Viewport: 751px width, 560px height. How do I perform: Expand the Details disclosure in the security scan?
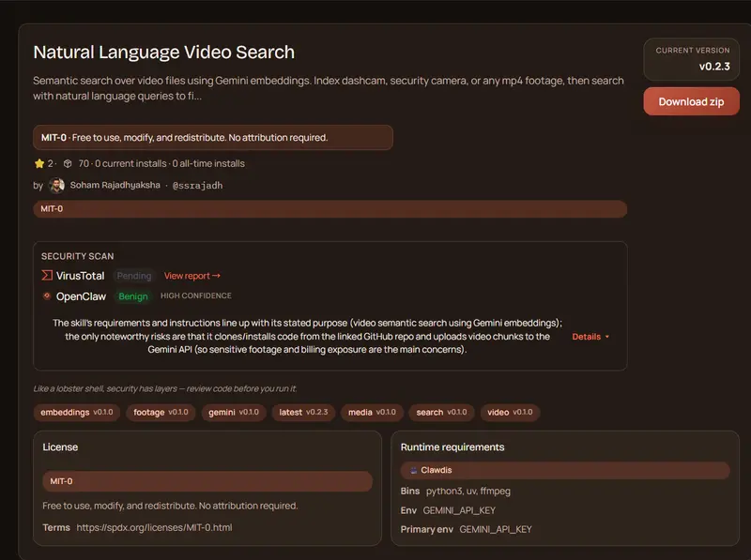[x=590, y=336]
